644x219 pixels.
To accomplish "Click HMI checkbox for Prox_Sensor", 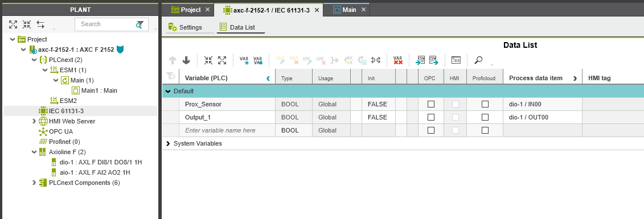I will point(455,104).
